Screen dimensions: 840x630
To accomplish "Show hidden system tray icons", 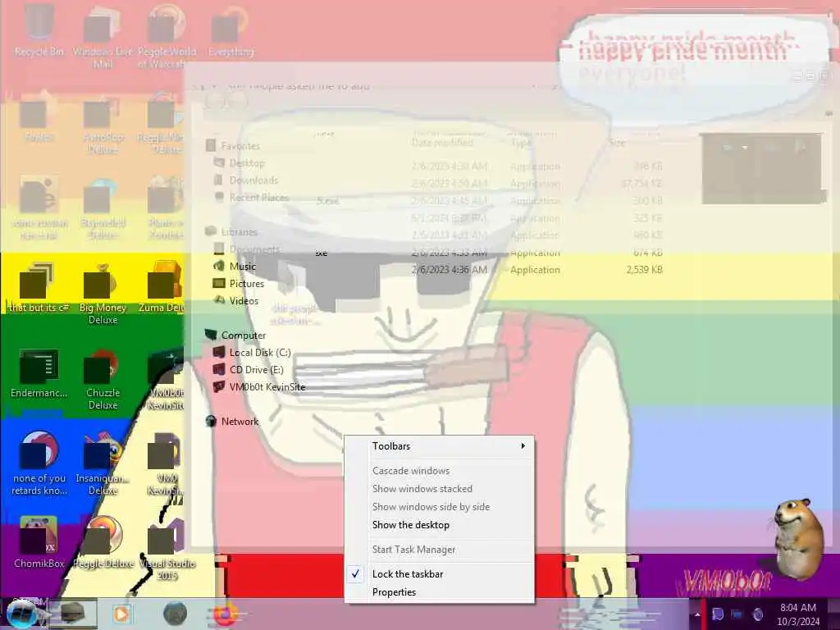I will coord(697,614).
